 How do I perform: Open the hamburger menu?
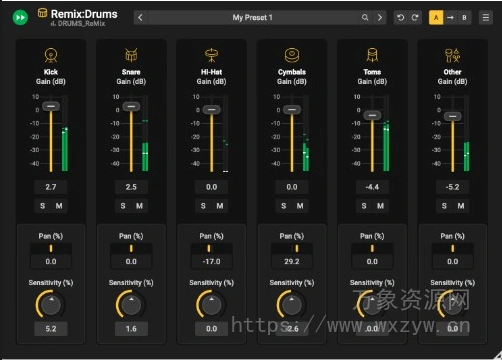486,17
